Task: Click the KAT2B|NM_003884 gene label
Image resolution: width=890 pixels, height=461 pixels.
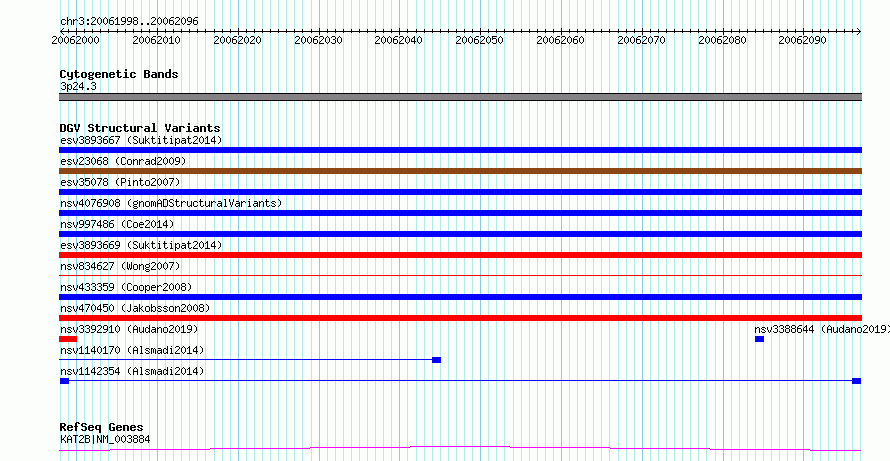Action: pyautogui.click(x=105, y=439)
